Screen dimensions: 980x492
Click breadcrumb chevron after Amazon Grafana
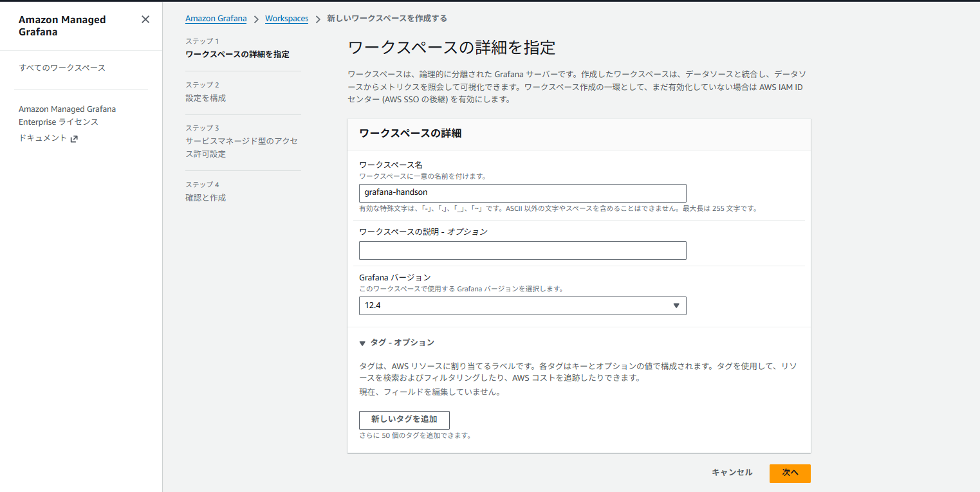pos(256,19)
